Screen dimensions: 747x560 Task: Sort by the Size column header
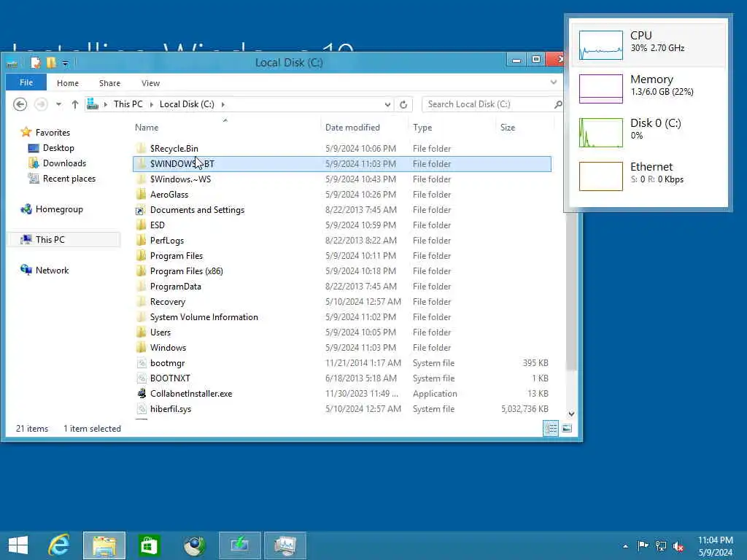(508, 127)
